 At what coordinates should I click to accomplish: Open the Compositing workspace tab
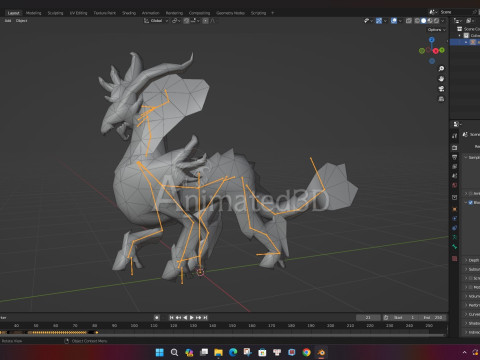click(199, 13)
